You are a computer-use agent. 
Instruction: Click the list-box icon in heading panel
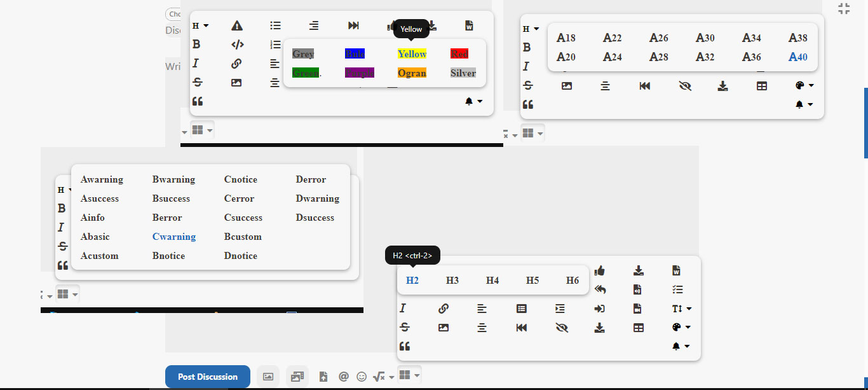521,309
